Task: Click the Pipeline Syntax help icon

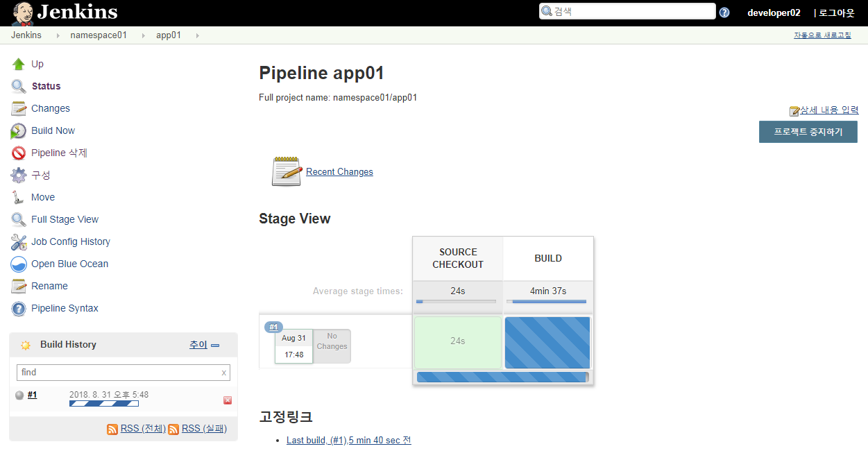Action: [19, 309]
